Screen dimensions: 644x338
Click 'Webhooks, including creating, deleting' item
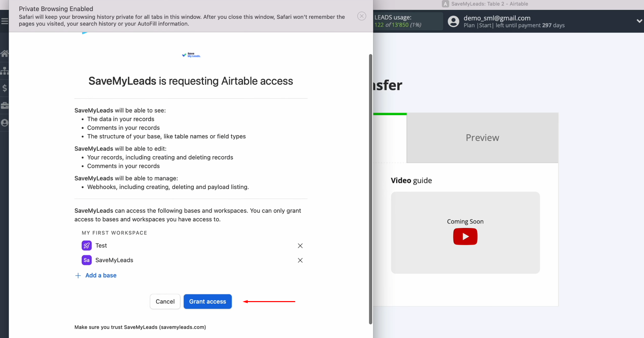(168, 187)
